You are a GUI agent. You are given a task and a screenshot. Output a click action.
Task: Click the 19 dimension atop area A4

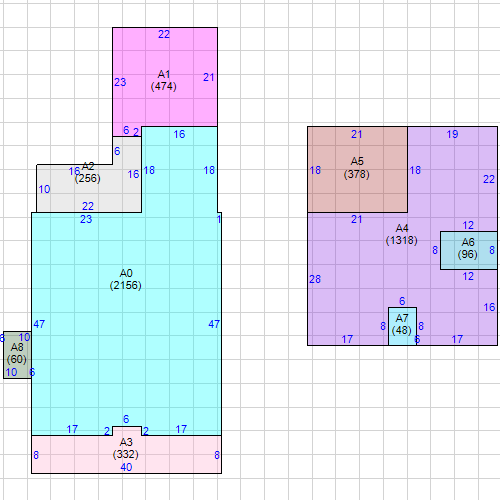[x=452, y=134]
